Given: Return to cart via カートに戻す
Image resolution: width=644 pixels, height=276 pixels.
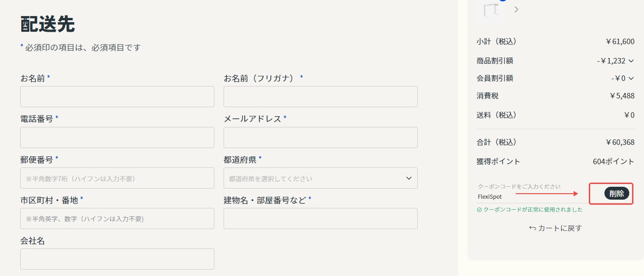Looking at the screenshot, I should point(559,228).
